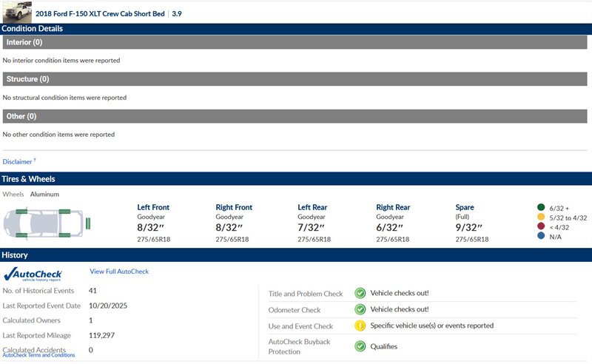Click yellow warning icon beside Use and Event Check
Screen dimensions: 592x364
[360, 326]
